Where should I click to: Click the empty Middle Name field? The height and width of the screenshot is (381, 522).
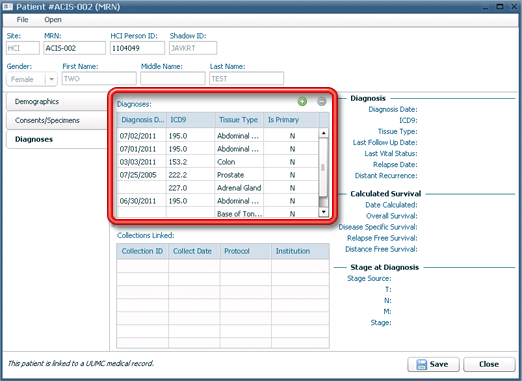(173, 79)
